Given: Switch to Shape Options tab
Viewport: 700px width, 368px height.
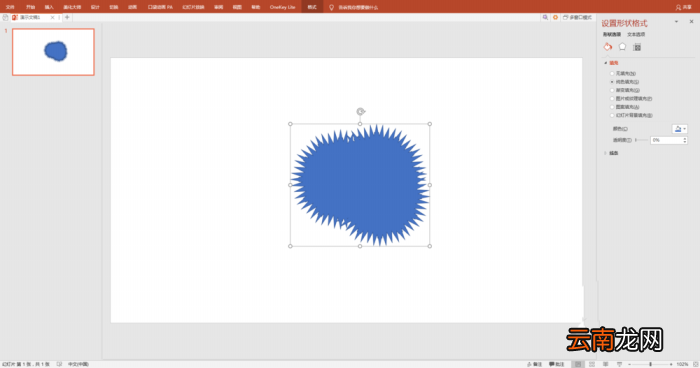Looking at the screenshot, I should (x=612, y=34).
